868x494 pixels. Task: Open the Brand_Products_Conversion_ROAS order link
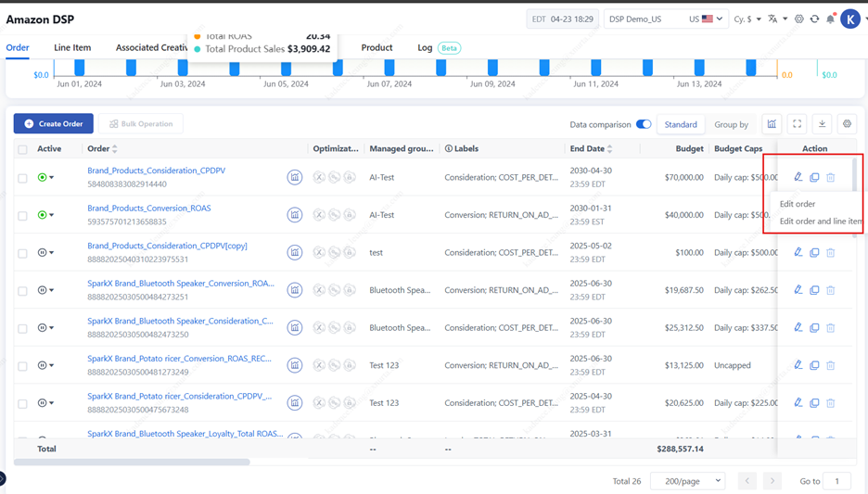coord(149,209)
